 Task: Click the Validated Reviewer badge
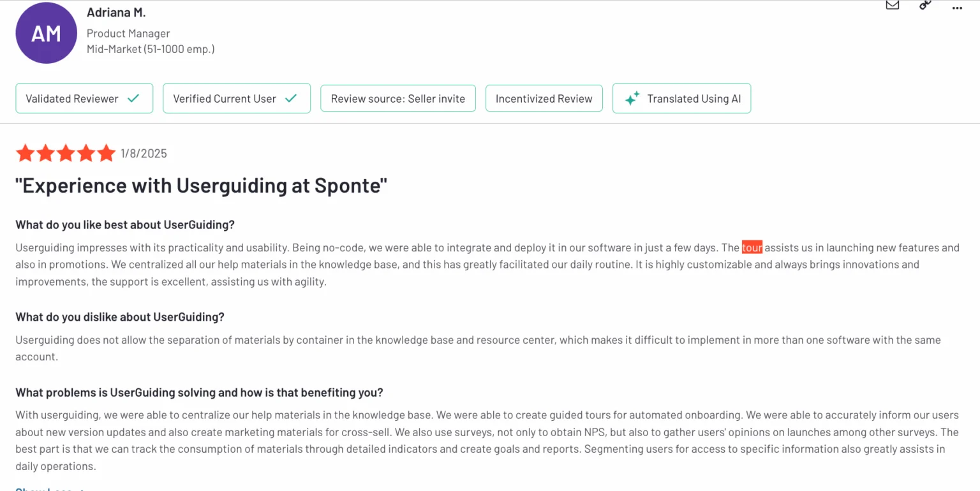tap(84, 98)
